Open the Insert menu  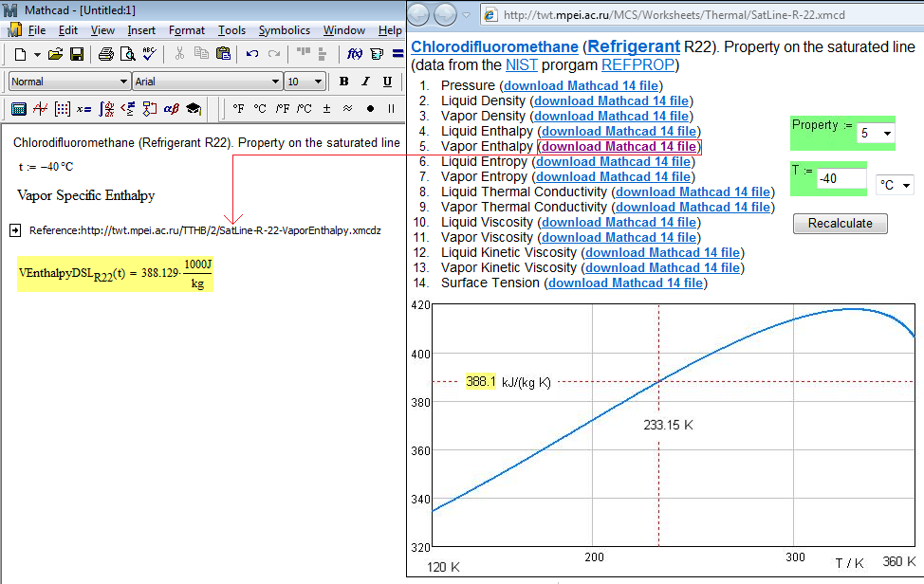click(141, 30)
